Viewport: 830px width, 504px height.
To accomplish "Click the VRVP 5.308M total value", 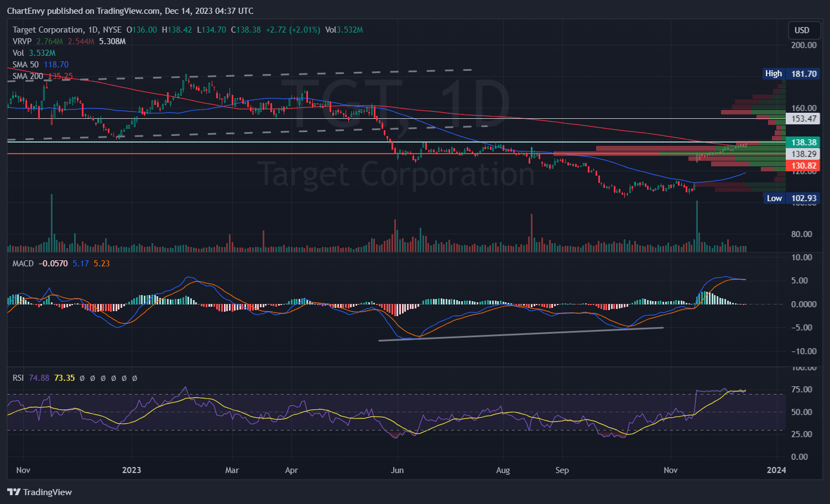I will point(112,41).
